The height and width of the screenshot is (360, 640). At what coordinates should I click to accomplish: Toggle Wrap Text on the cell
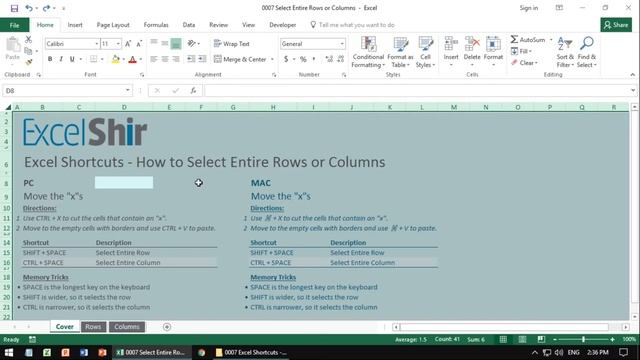pyautogui.click(x=231, y=44)
